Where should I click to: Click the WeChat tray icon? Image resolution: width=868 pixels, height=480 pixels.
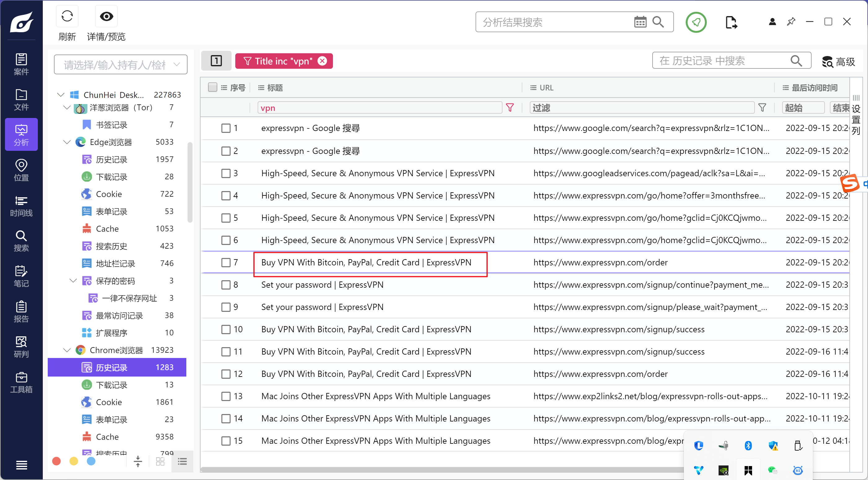[x=773, y=470]
